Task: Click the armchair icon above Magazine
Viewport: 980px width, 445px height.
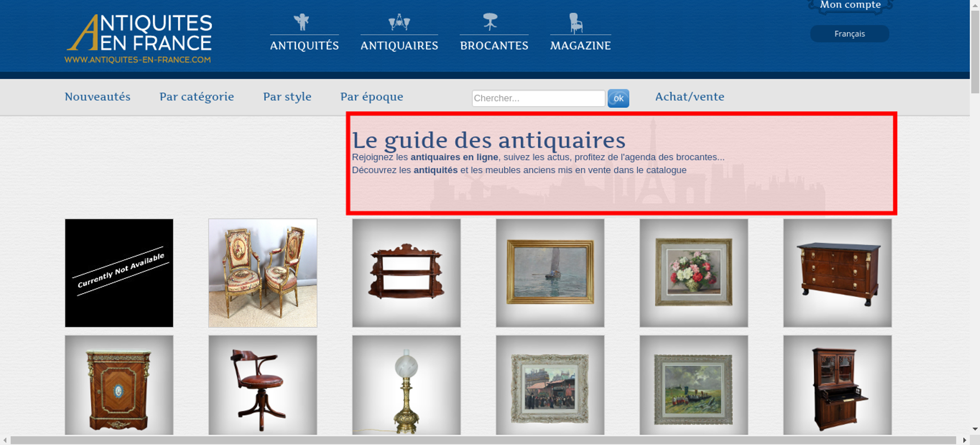Action: [576, 23]
